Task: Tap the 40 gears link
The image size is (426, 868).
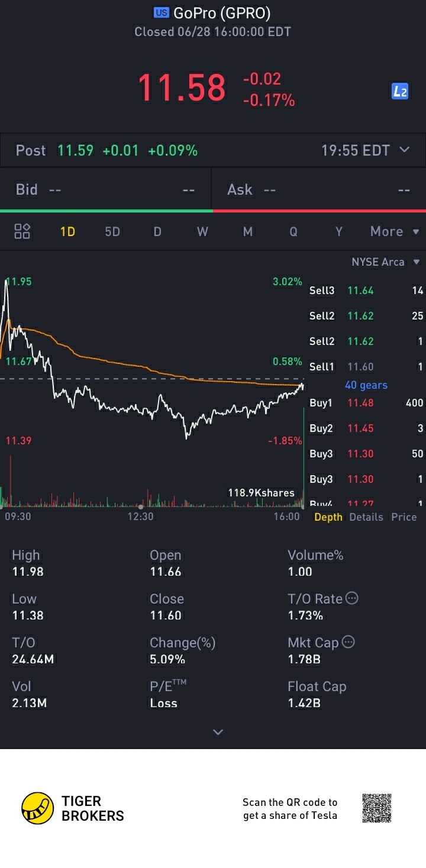Action: click(x=366, y=385)
